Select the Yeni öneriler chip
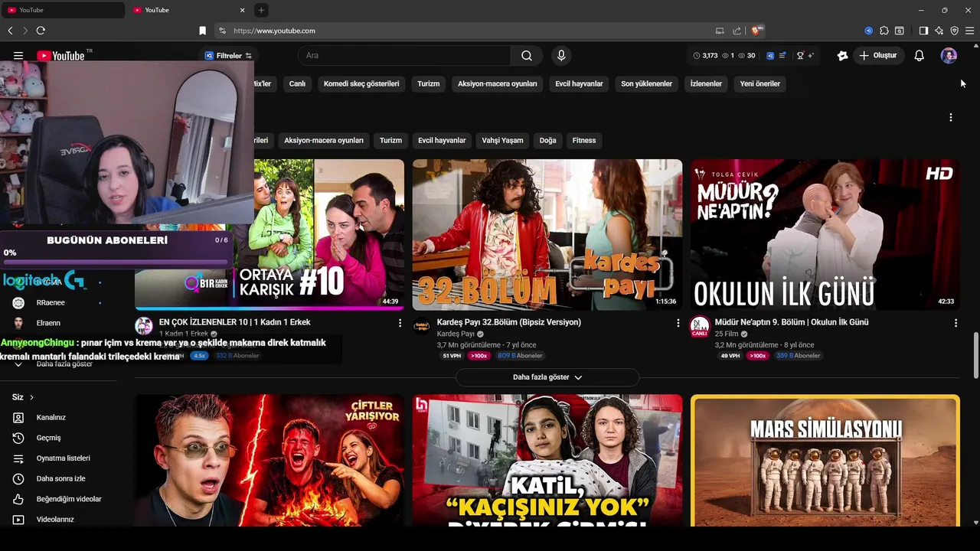 point(760,83)
